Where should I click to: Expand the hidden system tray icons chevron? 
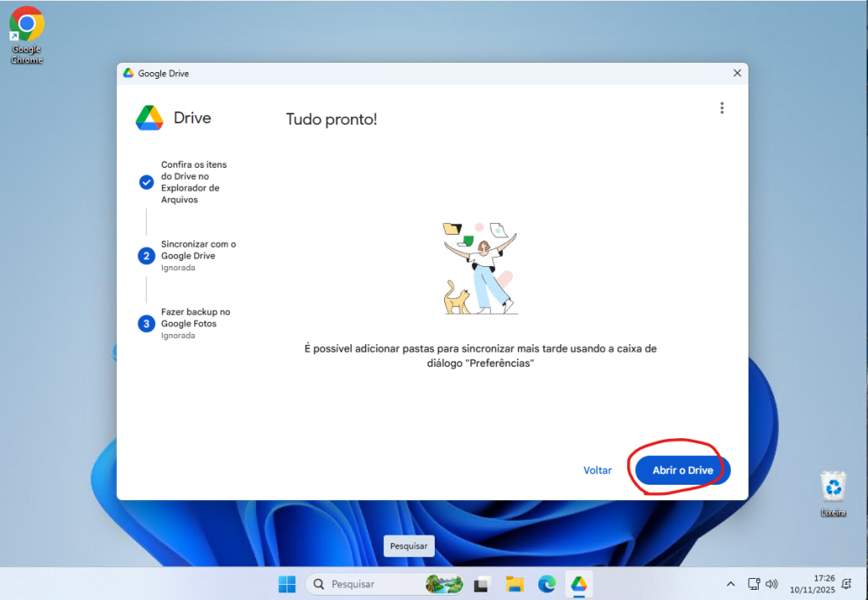click(x=731, y=584)
